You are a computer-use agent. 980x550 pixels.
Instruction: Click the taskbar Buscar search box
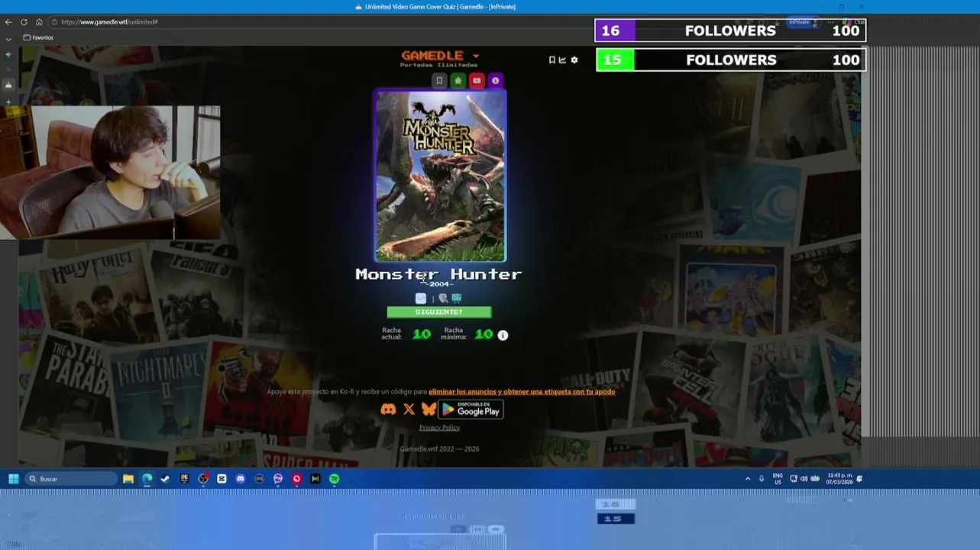tap(71, 479)
